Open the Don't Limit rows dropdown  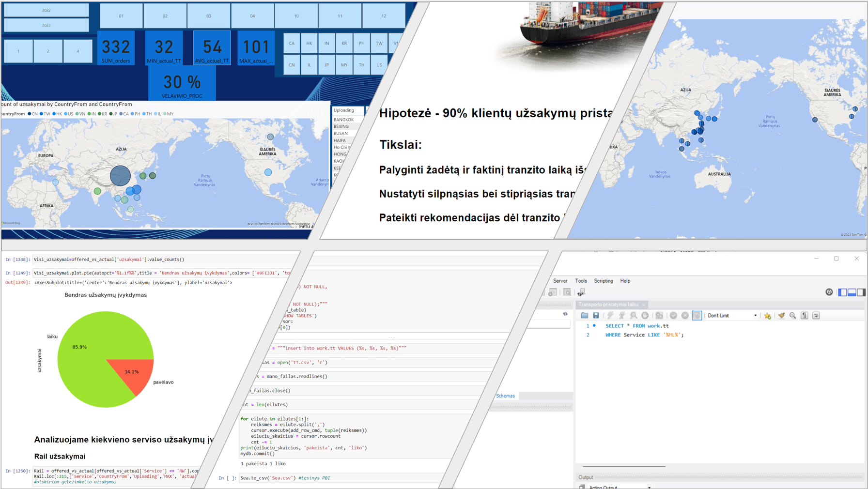pyautogui.click(x=732, y=316)
